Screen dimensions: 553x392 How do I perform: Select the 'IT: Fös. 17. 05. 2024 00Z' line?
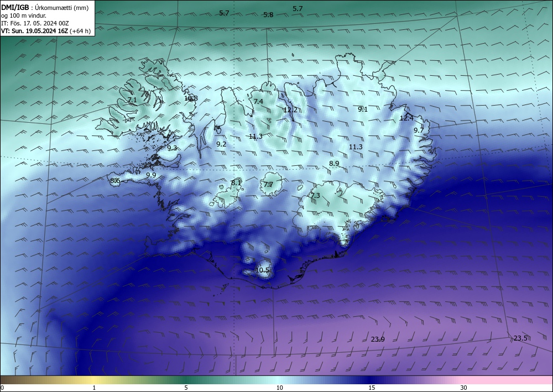[35, 23]
